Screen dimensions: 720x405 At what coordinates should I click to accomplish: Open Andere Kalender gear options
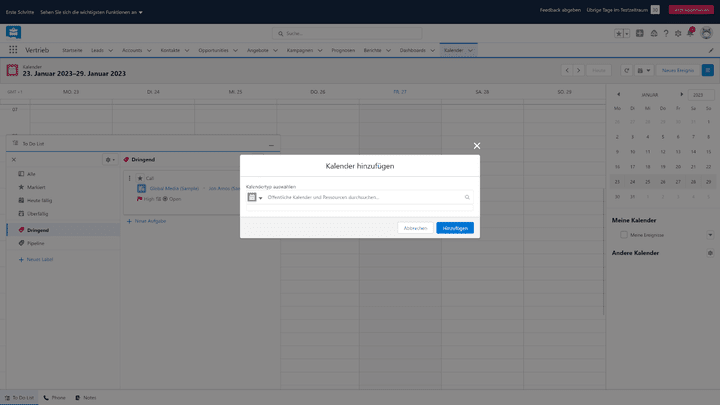coord(710,253)
